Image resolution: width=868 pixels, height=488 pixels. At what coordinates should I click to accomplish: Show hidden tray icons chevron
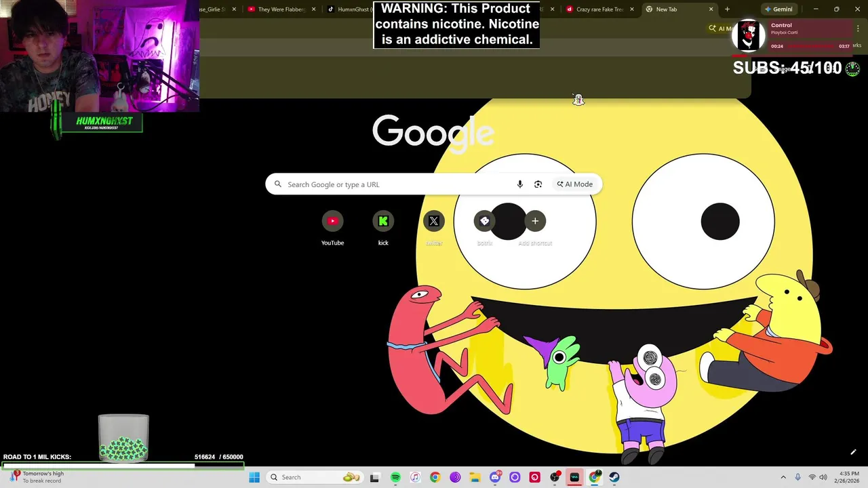(x=783, y=477)
